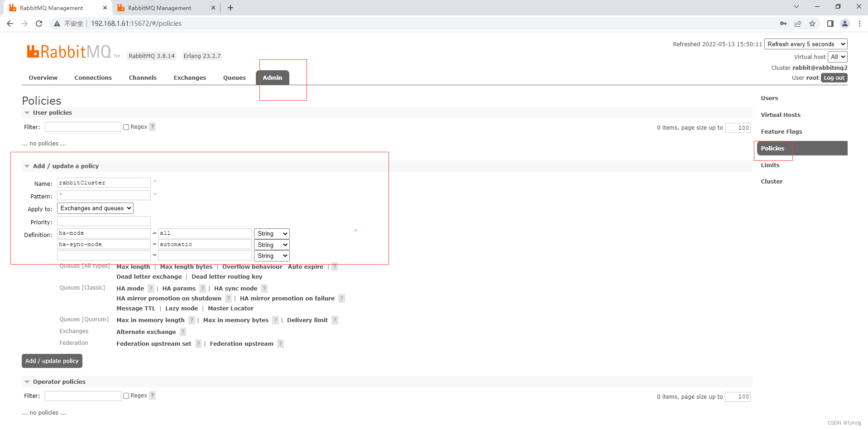The width and height of the screenshot is (868, 430).
Task: Click the browser address bar URL
Action: pos(136,24)
